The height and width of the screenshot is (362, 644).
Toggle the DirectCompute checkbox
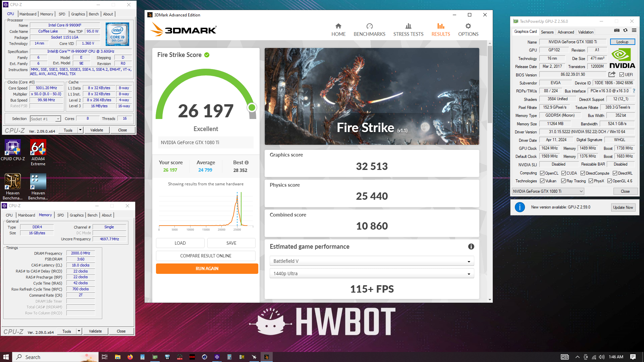583,173
